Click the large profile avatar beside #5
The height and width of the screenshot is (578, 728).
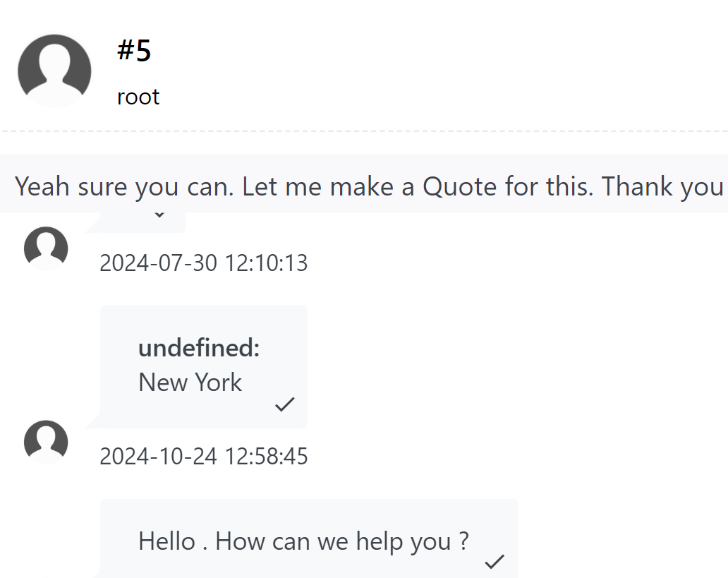tap(54, 71)
